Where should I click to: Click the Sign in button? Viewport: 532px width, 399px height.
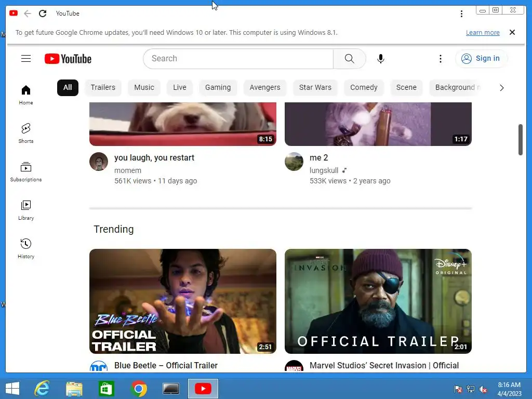tap(481, 58)
